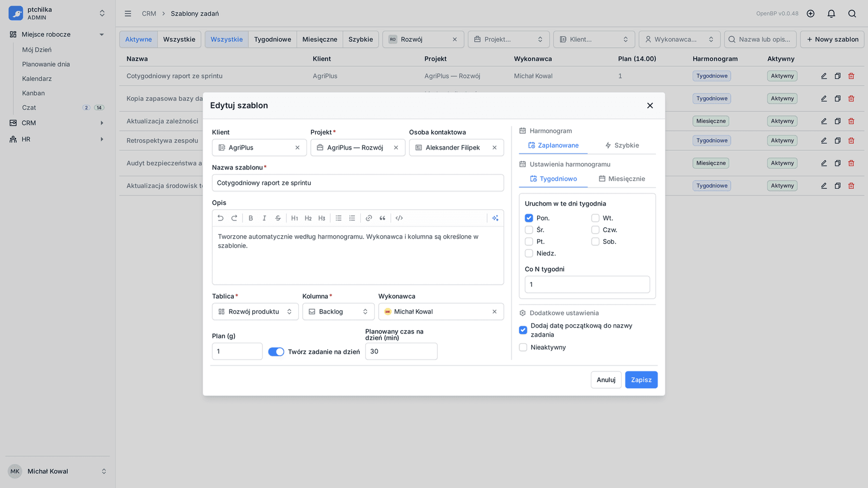The image size is (868, 488).
Task: Check the Wt. weekday checkbox
Action: 595,218
